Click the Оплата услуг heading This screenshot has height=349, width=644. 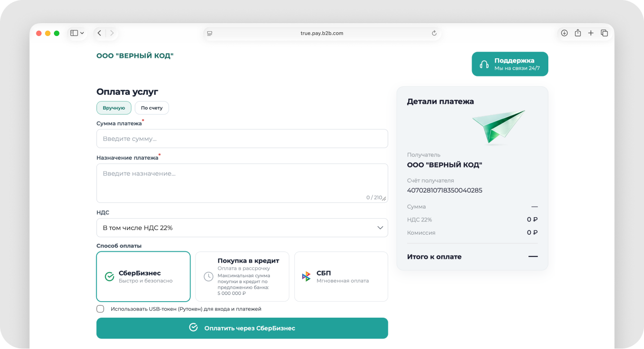point(127,92)
